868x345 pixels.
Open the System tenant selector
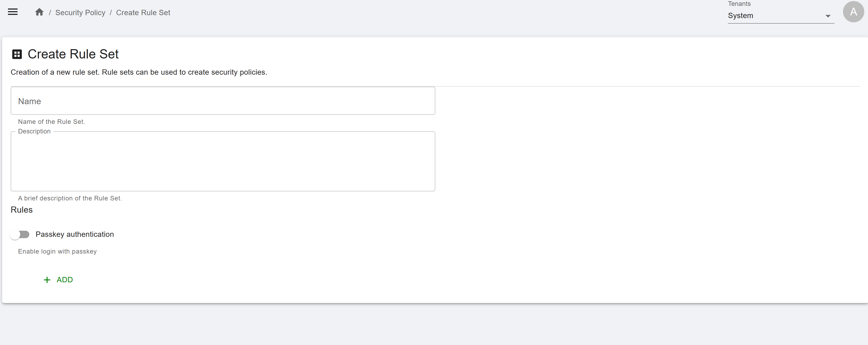[781, 16]
